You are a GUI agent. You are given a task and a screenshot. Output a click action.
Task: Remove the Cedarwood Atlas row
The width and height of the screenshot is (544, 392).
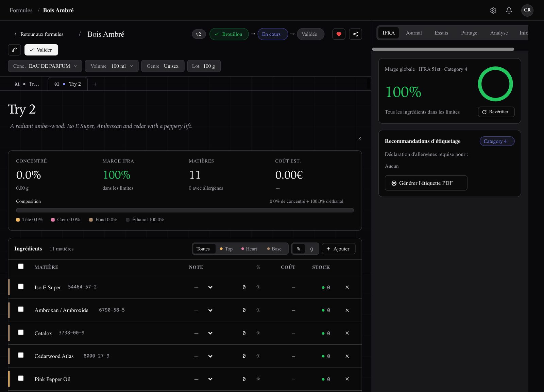pyautogui.click(x=347, y=356)
